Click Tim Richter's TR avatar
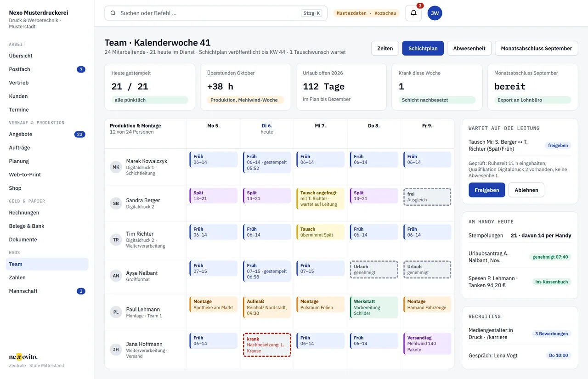This screenshot has height=379, width=588. tap(116, 240)
